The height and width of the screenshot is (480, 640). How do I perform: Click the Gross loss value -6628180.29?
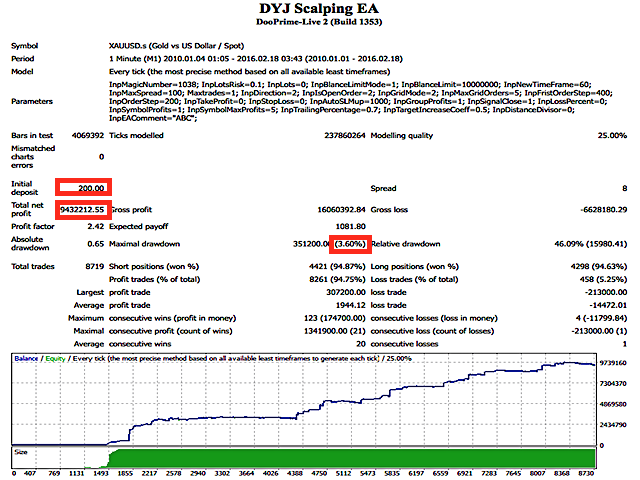604,210
